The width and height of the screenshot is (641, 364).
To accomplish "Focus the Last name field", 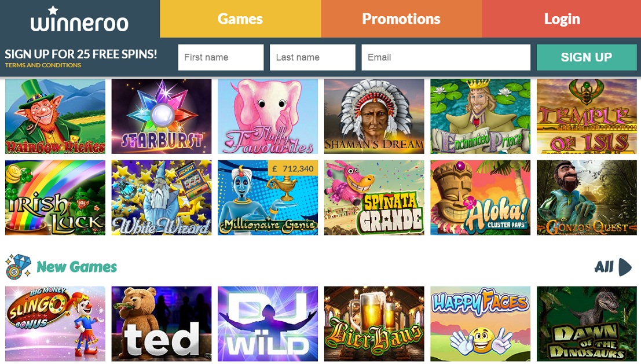I will (x=312, y=57).
